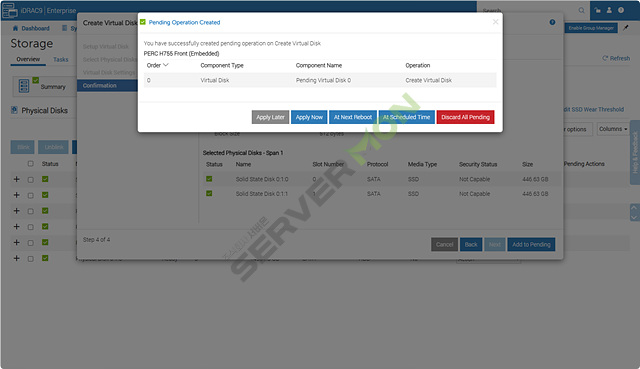
Task: Click the scroll-down chevron on right edge
Action: pos(634,218)
